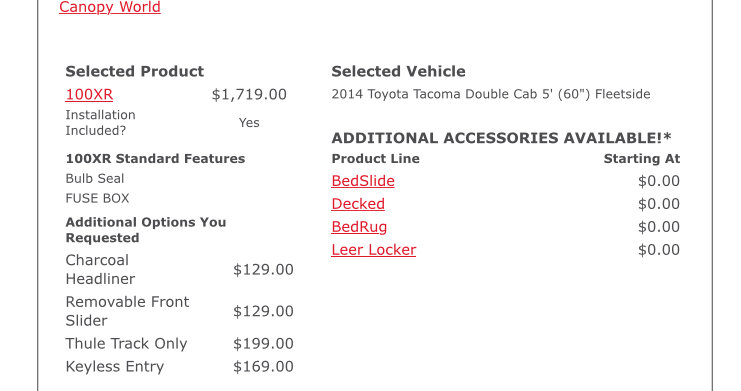The height and width of the screenshot is (391, 741).
Task: Click the 2014 Toyota Tacoma vehicle text
Action: coord(491,94)
